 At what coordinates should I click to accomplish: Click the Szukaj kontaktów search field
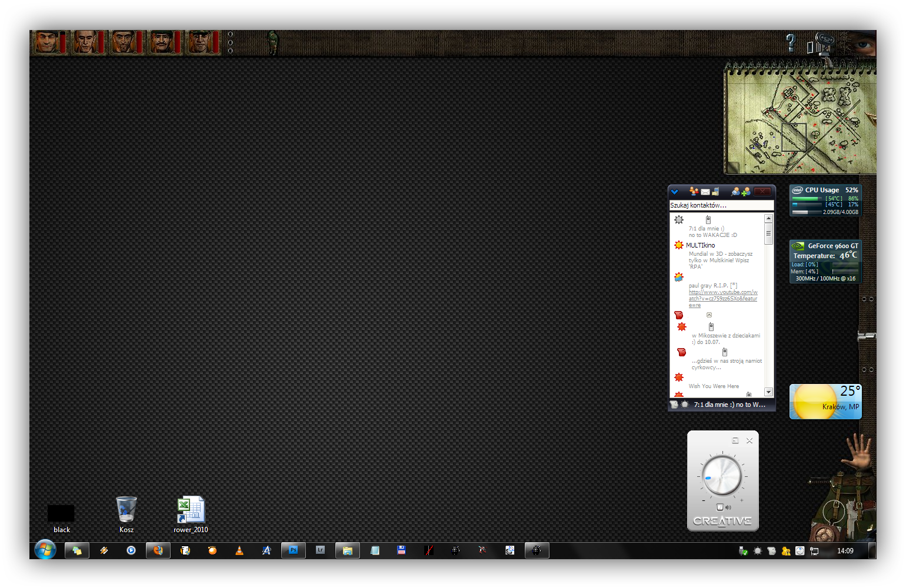point(721,205)
